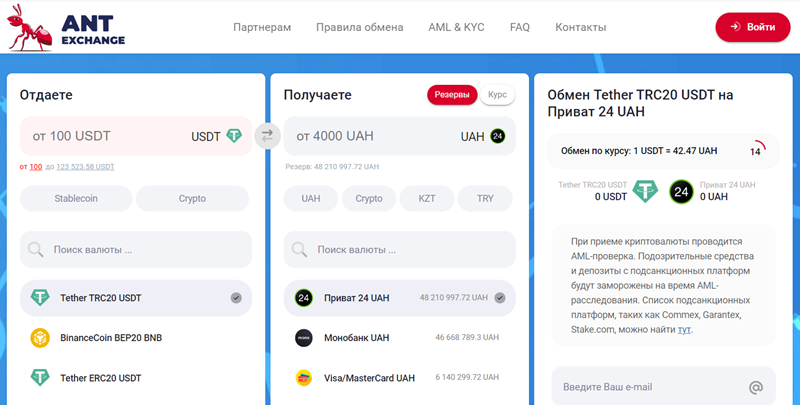Click the exchange rate text 1 USDT = 42.47 UAH

pyautogui.click(x=675, y=151)
